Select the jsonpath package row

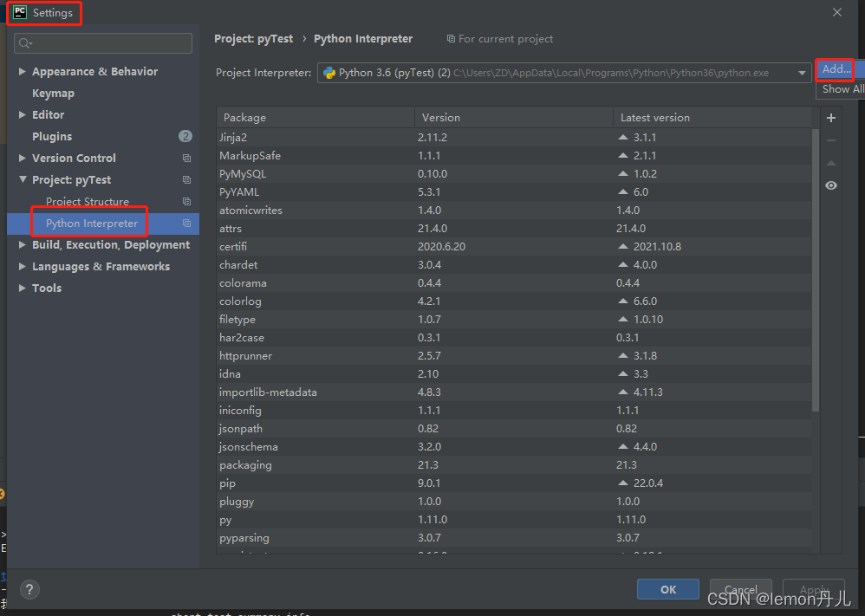click(514, 429)
